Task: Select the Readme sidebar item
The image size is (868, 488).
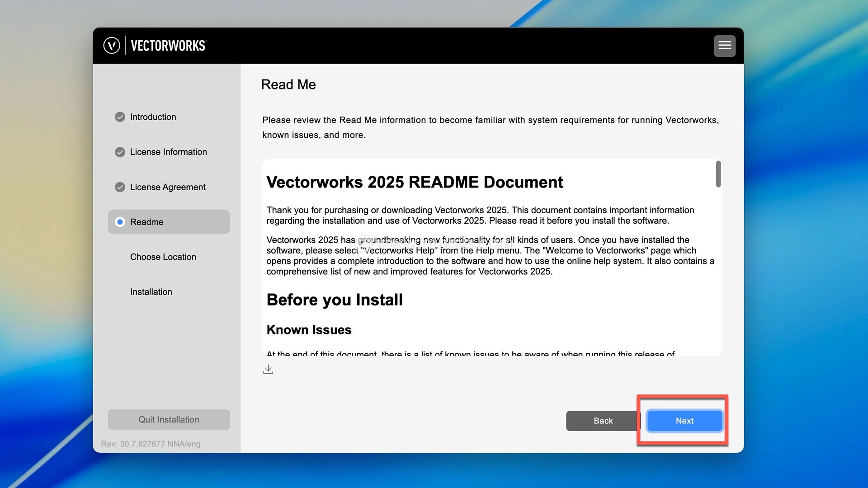Action: (x=146, y=222)
